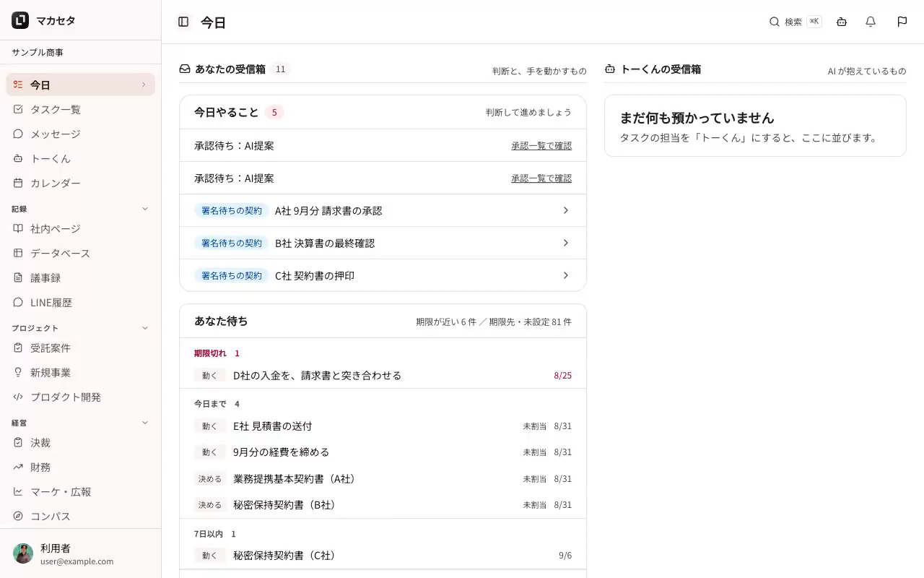
Task: Click the トーくん robot icon in sidebar
Action: [18, 158]
